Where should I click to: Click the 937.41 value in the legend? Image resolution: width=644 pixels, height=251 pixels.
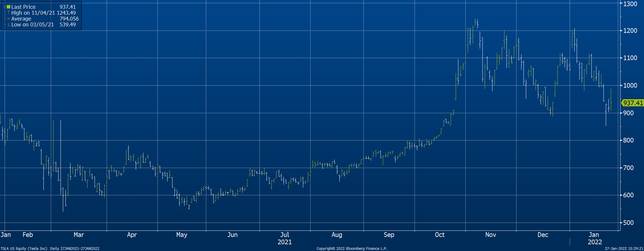click(68, 7)
